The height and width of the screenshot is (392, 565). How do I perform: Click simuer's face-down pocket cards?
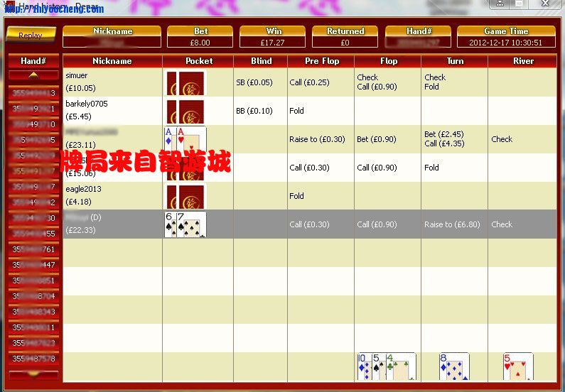pyautogui.click(x=185, y=82)
